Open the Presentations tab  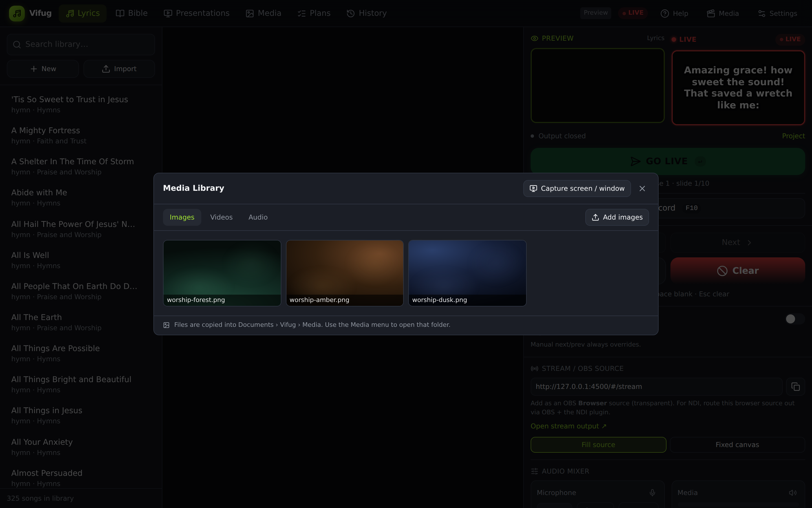tap(197, 14)
